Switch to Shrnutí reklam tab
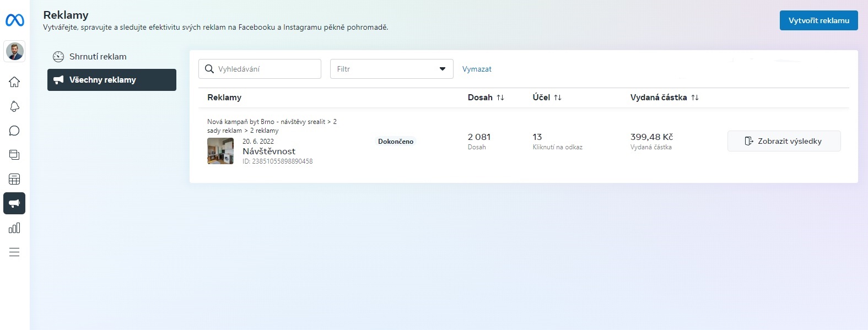The image size is (868, 330). (x=98, y=57)
